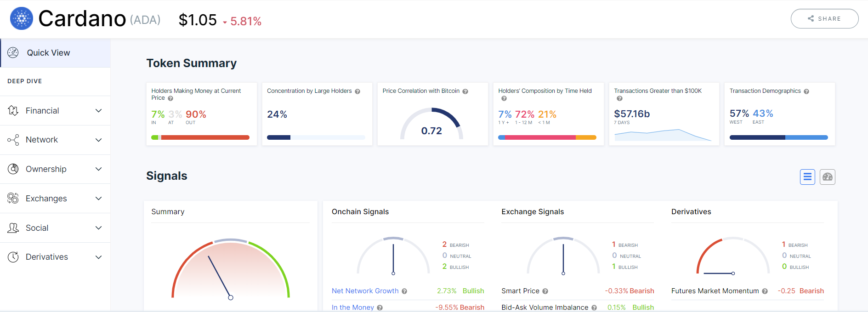This screenshot has height=319, width=868.
Task: Open the Derivatives sidebar menu label
Action: [47, 257]
